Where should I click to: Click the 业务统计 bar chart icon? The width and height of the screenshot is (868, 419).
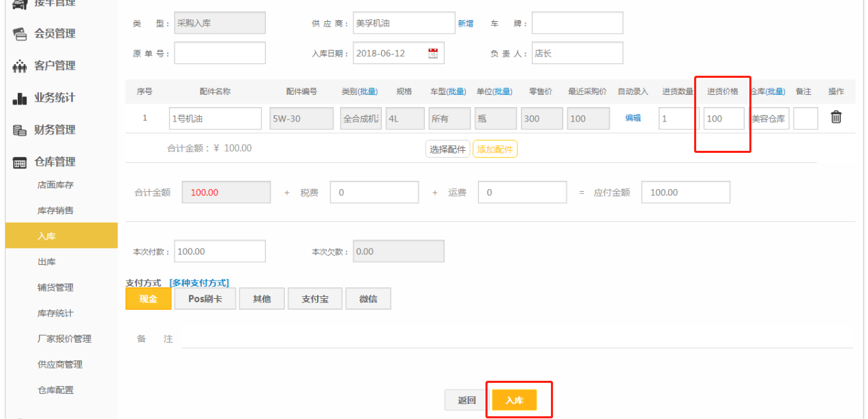20,98
